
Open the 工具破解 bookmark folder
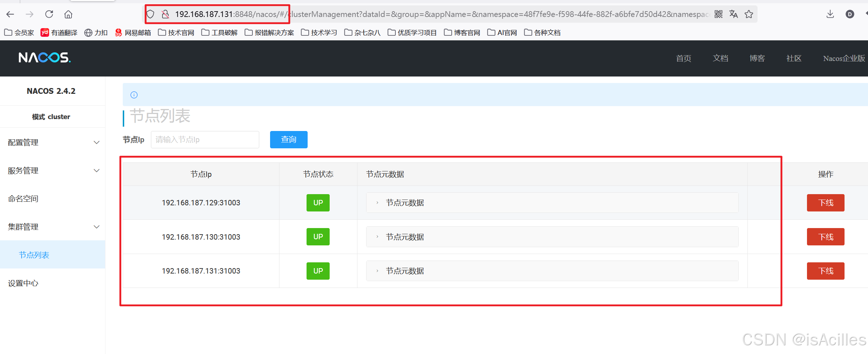tap(220, 32)
